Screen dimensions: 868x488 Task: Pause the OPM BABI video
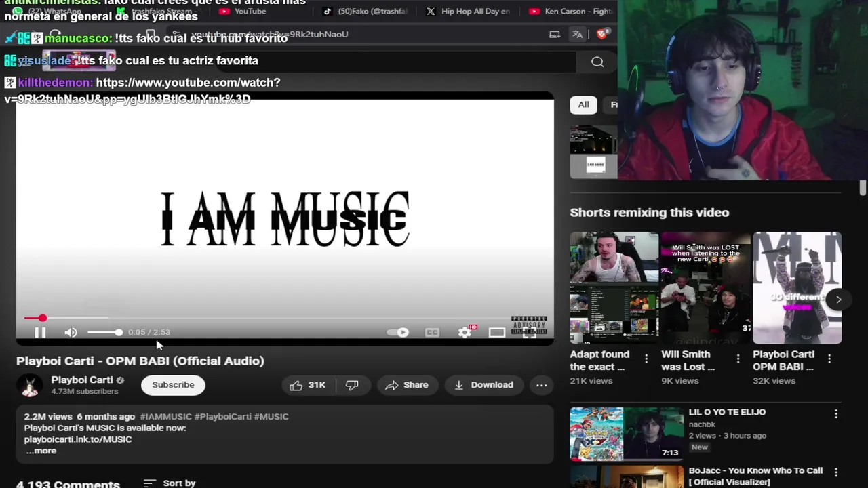pos(40,332)
